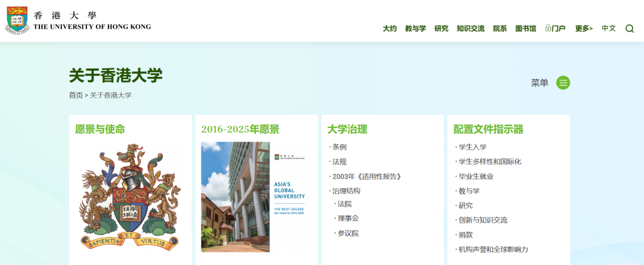Screen dimensions: 644x265
Task: Click 关于香港大学 in the breadcrumb
Action: 110,95
